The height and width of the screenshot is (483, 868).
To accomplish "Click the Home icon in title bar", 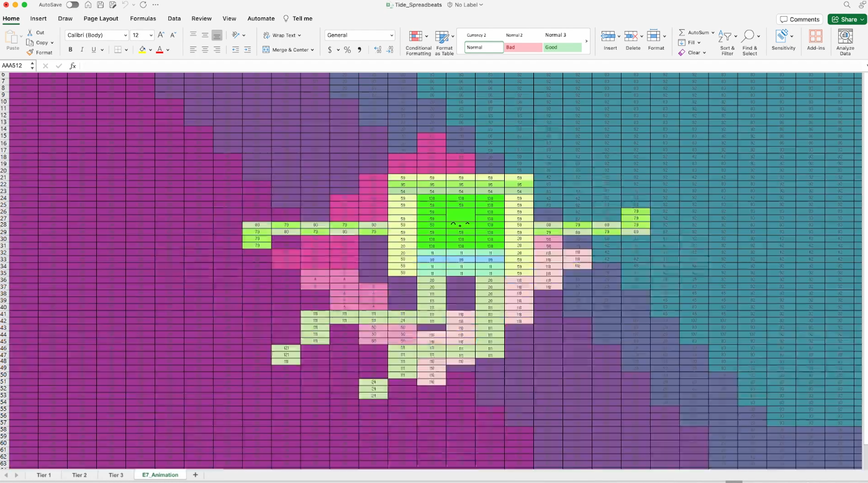I will (x=88, y=4).
